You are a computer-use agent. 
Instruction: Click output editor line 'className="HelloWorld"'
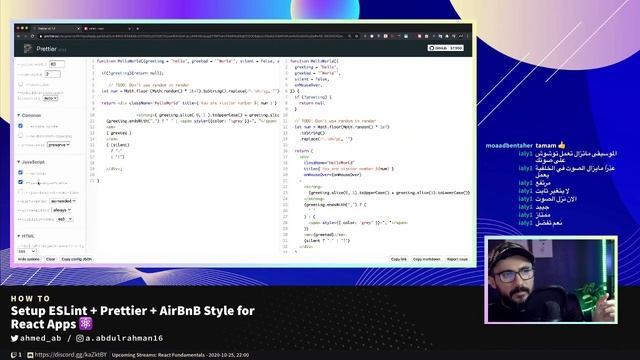click(x=329, y=162)
